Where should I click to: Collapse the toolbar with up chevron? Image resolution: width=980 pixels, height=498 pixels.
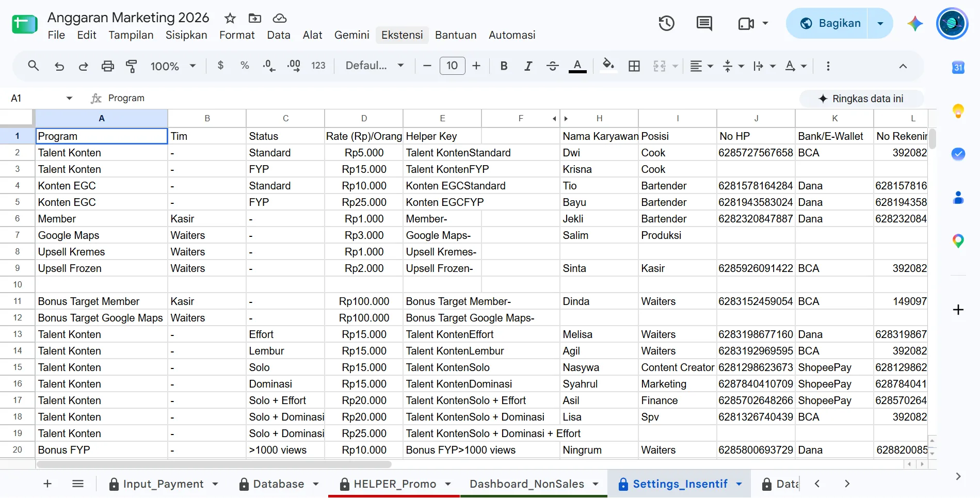[x=903, y=66]
